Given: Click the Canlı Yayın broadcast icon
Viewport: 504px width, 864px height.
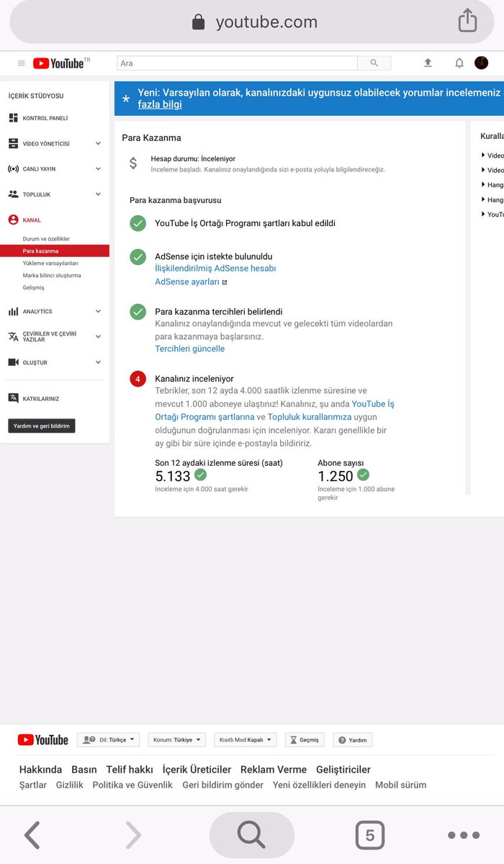Looking at the screenshot, I should pos(13,169).
